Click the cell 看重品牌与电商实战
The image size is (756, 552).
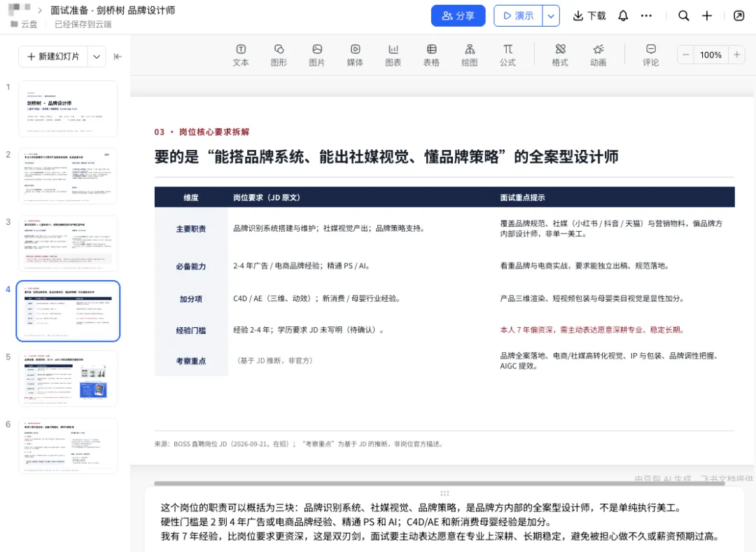tap(584, 266)
